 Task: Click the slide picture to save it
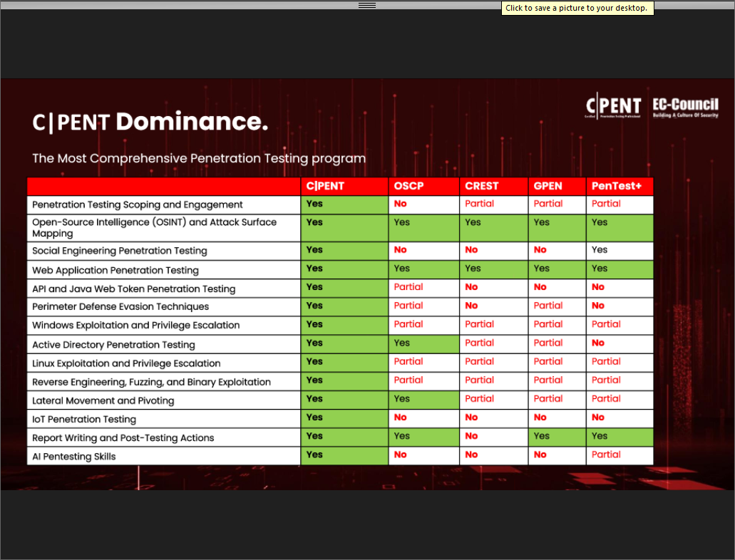(368, 284)
